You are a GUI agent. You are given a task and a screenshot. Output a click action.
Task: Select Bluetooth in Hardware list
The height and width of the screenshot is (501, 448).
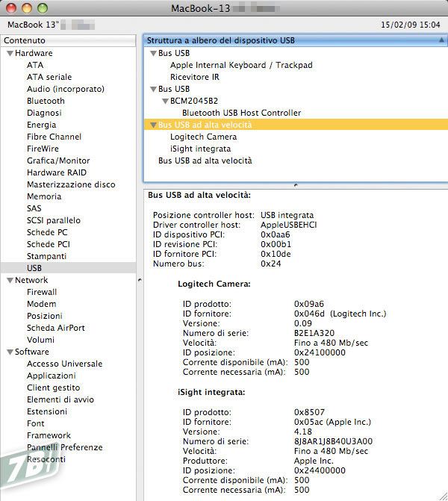click(46, 101)
